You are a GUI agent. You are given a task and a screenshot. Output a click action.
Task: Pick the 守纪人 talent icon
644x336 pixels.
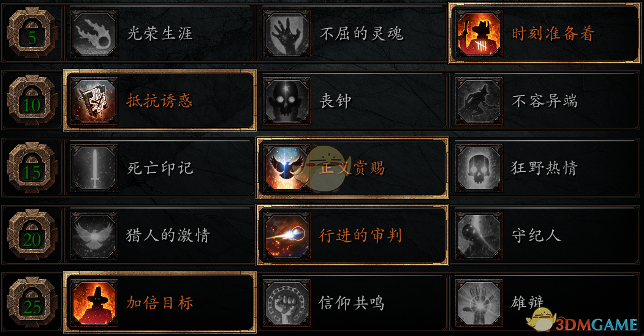pyautogui.click(x=479, y=236)
